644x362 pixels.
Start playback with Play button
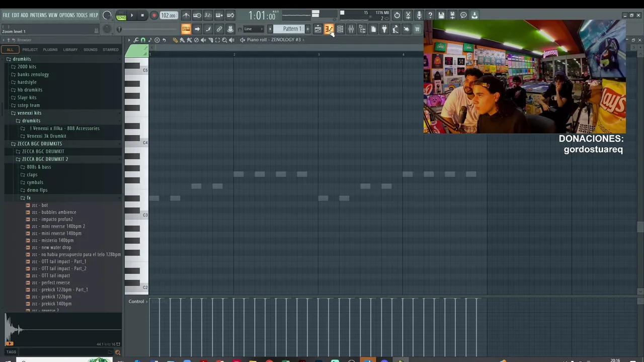coord(132,15)
